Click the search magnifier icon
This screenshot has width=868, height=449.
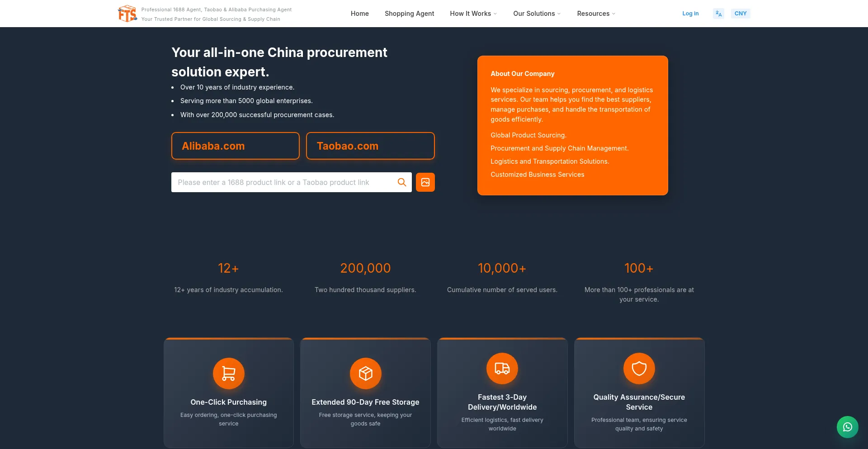(x=402, y=182)
